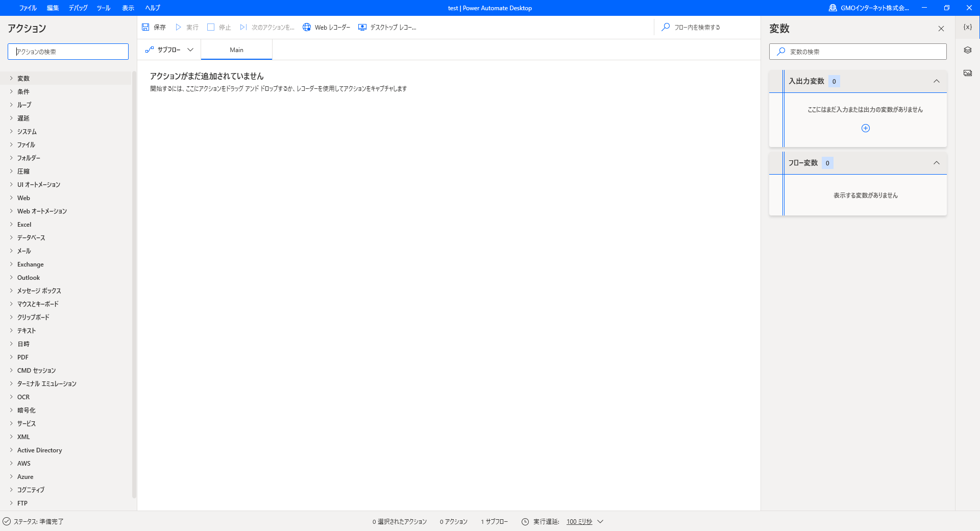Viewport: 980px width, 531px height.
Task: Click the actions list vertical scrollbar
Action: [x=134, y=284]
